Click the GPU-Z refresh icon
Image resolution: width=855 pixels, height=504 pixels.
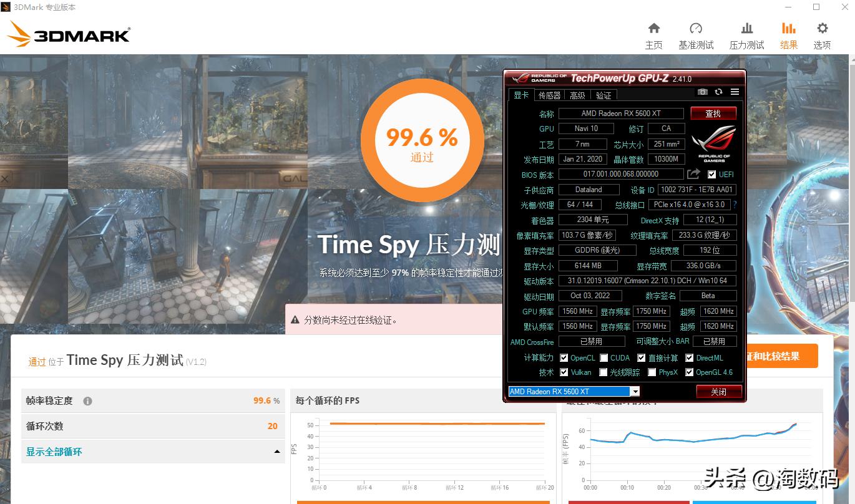718,92
